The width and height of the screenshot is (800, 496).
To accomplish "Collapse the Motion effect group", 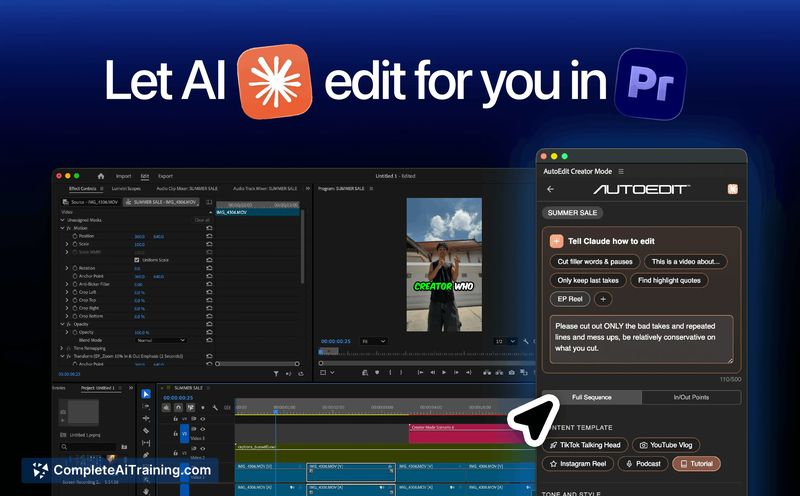I will (x=62, y=228).
